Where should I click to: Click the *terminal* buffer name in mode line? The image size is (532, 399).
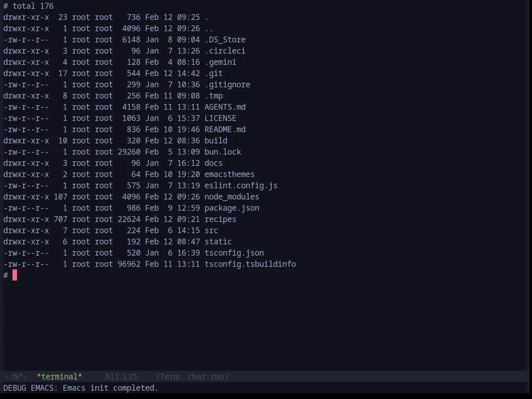59,377
